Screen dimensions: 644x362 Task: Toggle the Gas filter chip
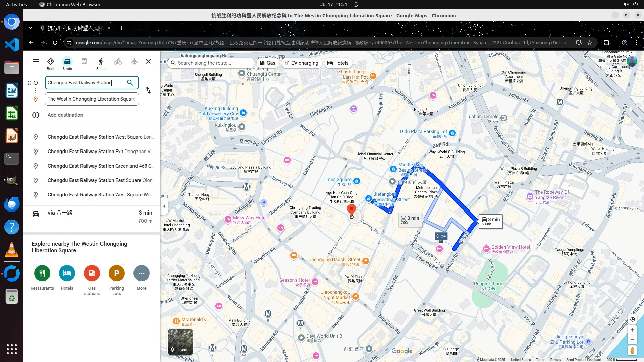coord(268,63)
